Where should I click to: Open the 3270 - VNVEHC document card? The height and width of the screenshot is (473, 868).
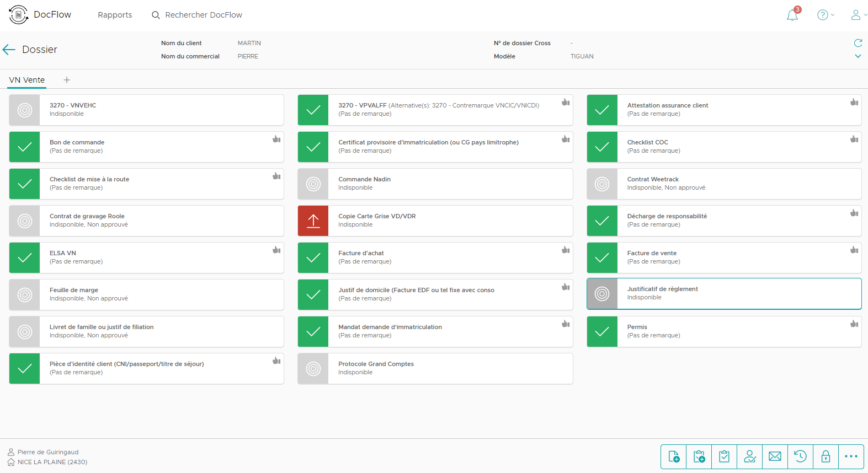coord(146,110)
